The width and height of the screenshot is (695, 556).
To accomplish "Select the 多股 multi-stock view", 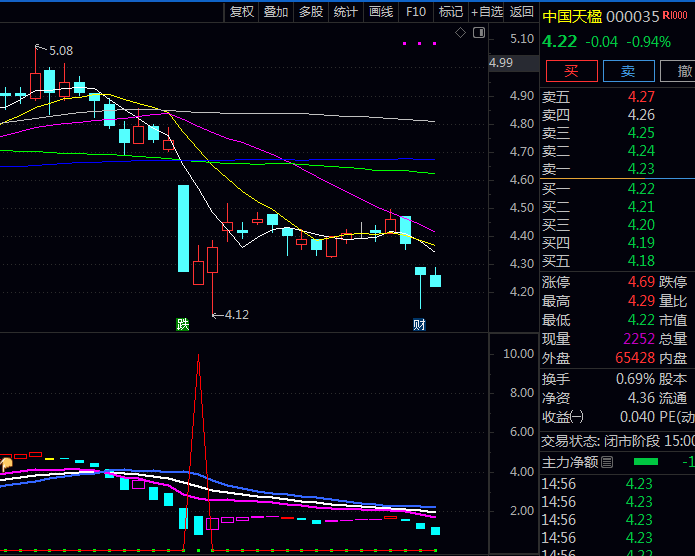I will (311, 12).
